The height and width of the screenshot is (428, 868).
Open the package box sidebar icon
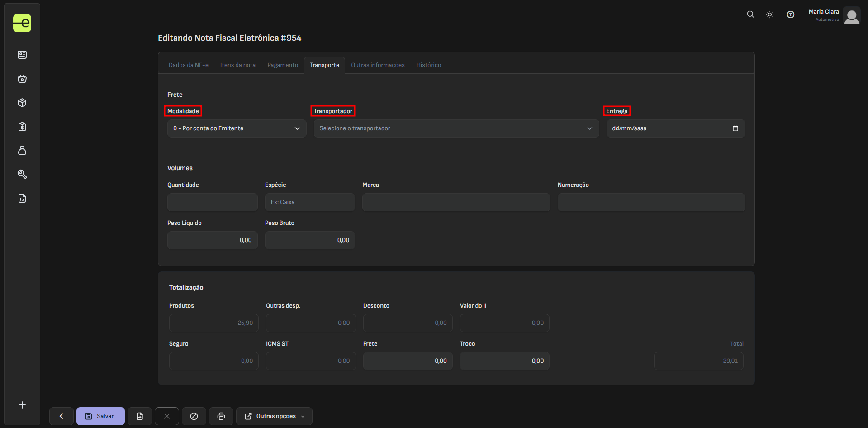click(22, 103)
